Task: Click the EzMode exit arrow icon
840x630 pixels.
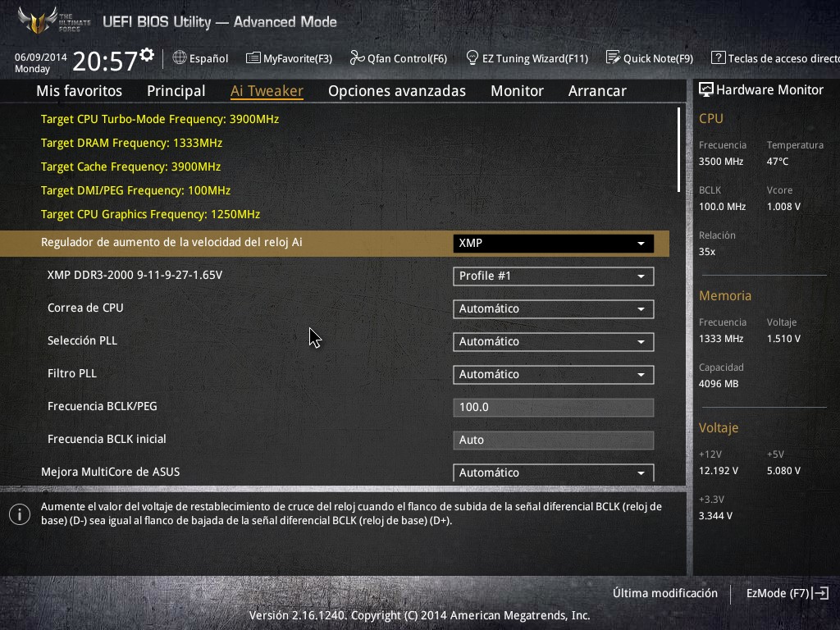Action: [x=820, y=593]
